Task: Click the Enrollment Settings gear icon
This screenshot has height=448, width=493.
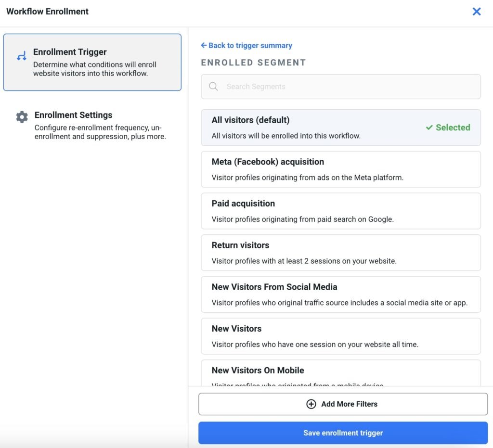Action: pyautogui.click(x=22, y=117)
